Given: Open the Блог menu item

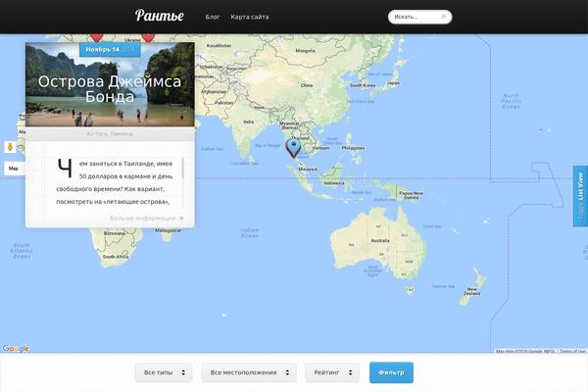Looking at the screenshot, I should [x=213, y=17].
